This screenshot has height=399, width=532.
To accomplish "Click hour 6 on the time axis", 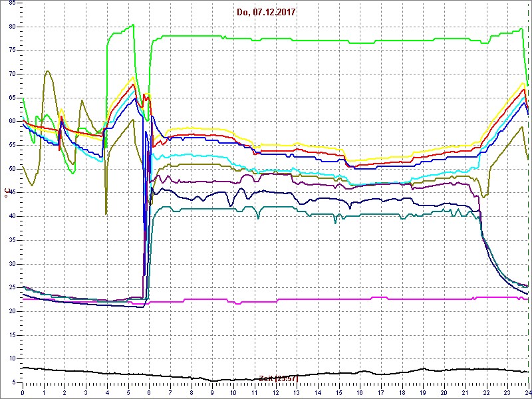I will click(x=149, y=392).
